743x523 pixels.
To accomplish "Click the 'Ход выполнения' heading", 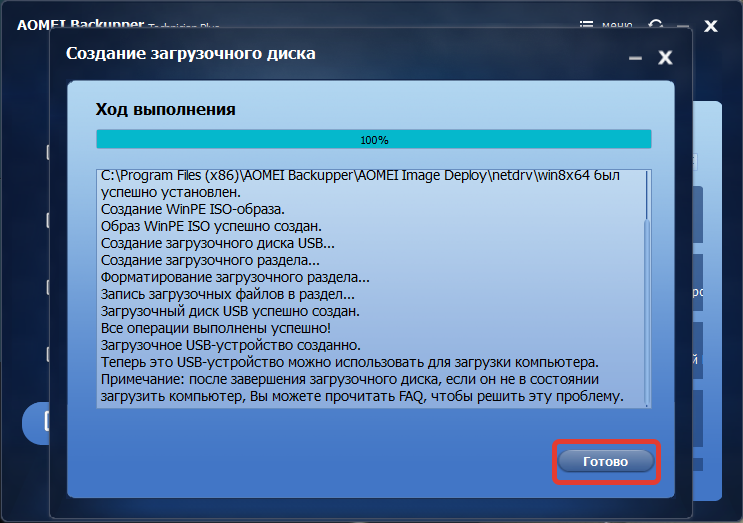I will [165, 109].
